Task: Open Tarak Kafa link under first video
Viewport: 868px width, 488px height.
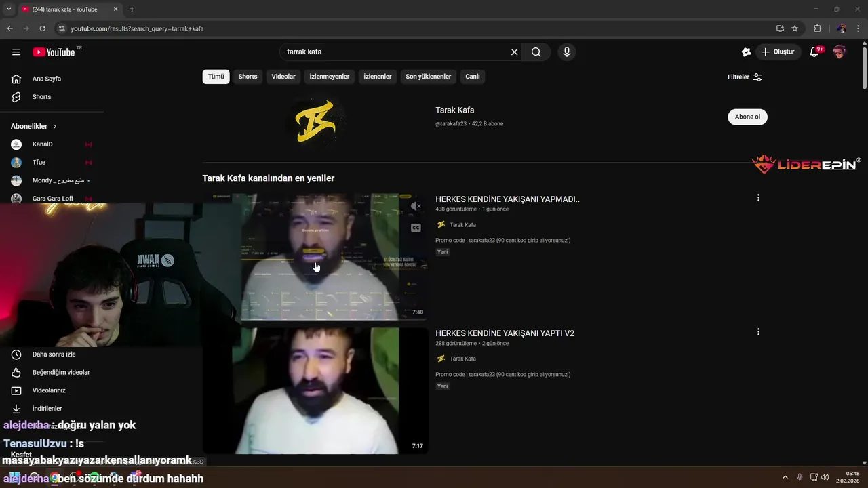Action: point(462,225)
